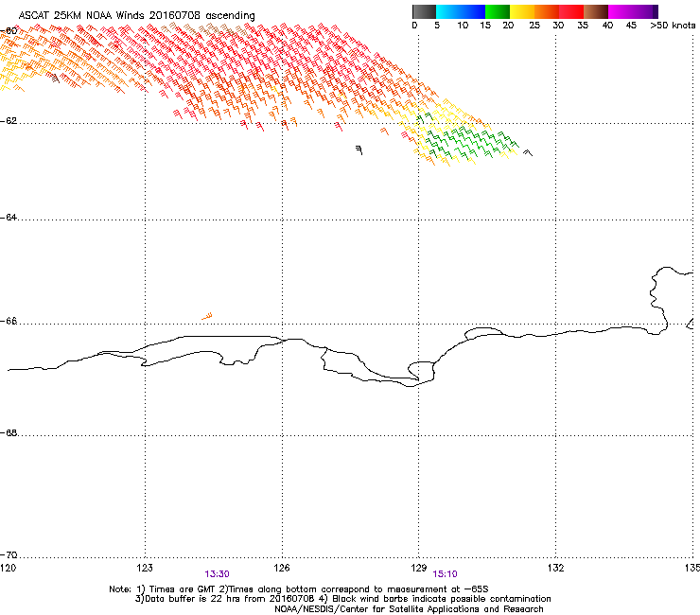Click the isolated orange wind barb near -66

(x=207, y=317)
